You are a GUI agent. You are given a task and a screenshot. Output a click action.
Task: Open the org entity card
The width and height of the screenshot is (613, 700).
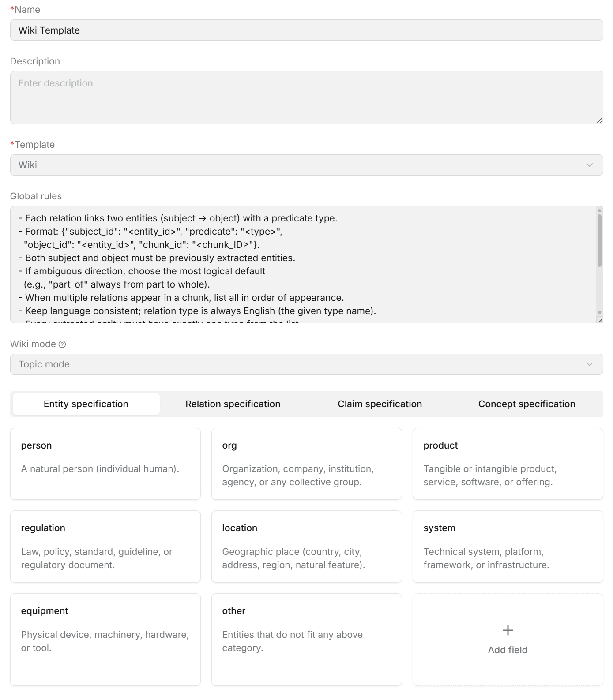(x=306, y=464)
